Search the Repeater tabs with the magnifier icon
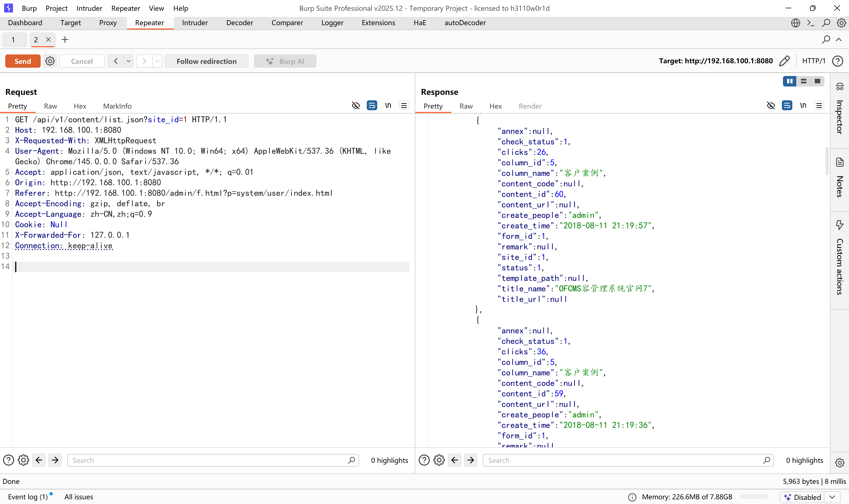Screen dimensions: 849x504 coord(826,40)
